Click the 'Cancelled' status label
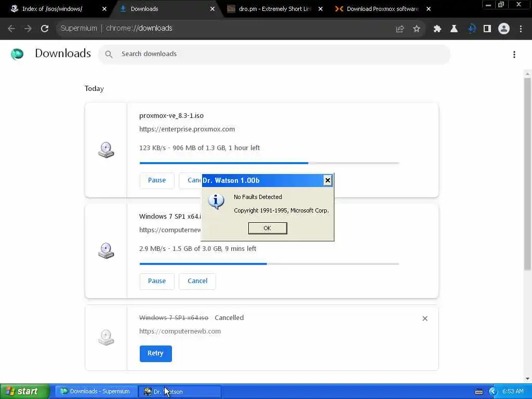This screenshot has height=399, width=532. [x=229, y=317]
